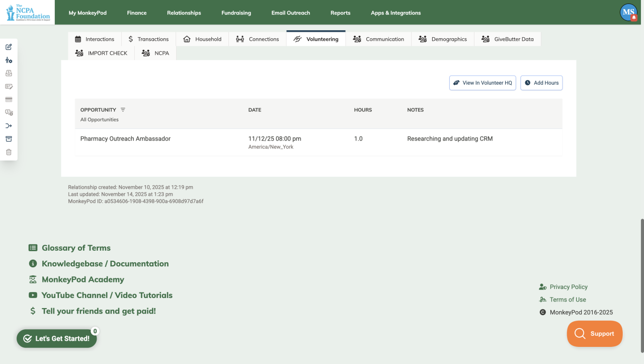The width and height of the screenshot is (644, 364).
Task: Open the filter icon beside OPPORTUNITY header
Action: tap(123, 110)
